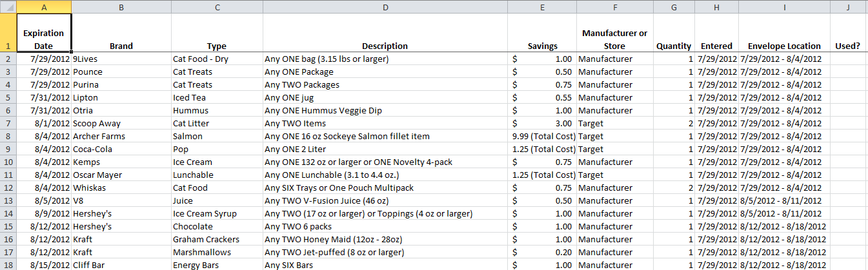
Task: Select the 9Lives brand cell
Action: 121,59
